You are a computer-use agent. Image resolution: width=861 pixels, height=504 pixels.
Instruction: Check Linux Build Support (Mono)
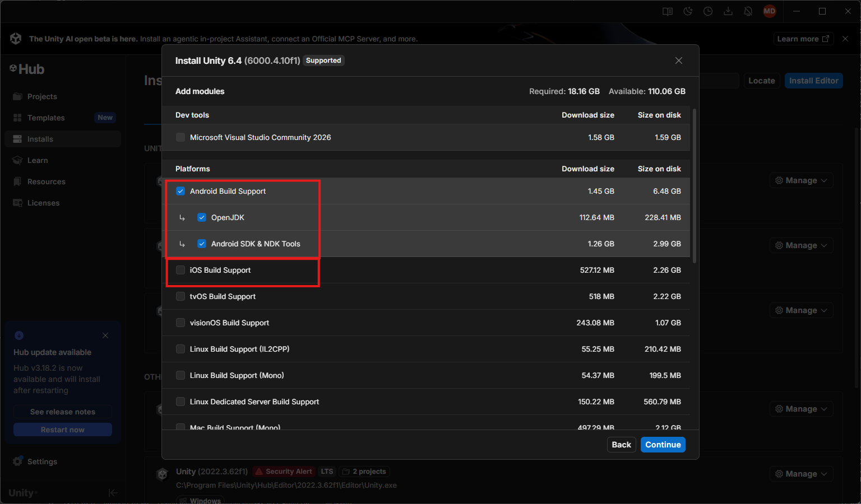(x=180, y=375)
